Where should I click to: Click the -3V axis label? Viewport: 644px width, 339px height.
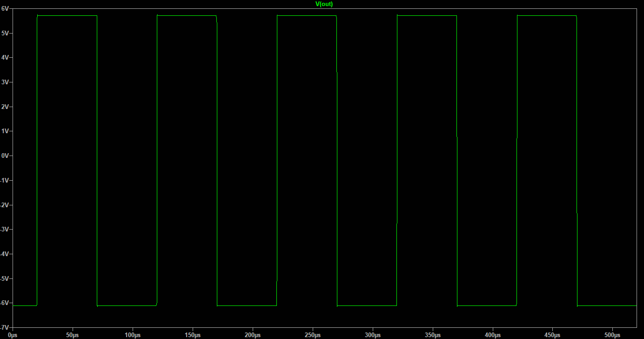pos(5,230)
